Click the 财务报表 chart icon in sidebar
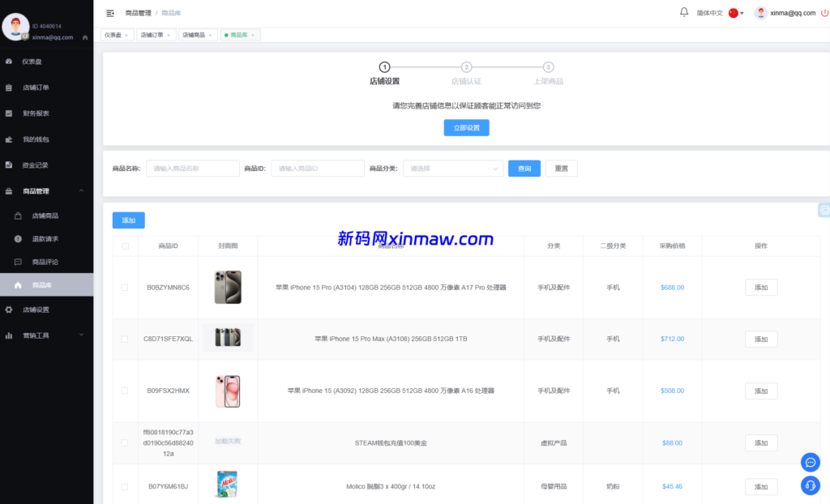Viewport: 830px width, 504px height. (9, 113)
